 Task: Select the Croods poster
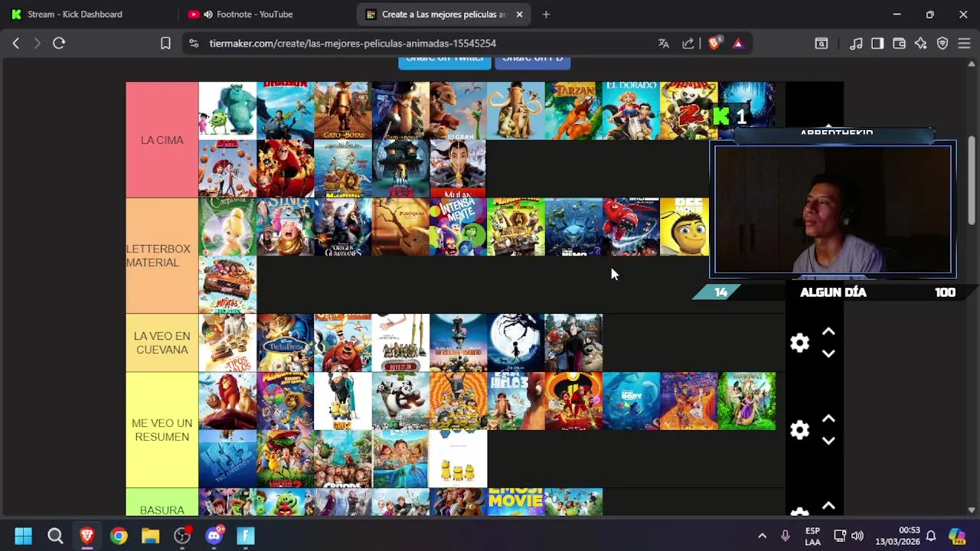pyautogui.click(x=343, y=459)
